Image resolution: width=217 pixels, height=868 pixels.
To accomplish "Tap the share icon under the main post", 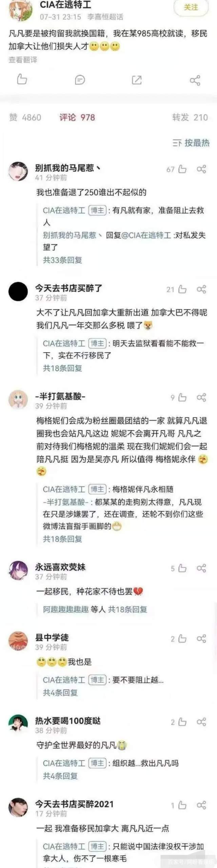I will tap(195, 80).
